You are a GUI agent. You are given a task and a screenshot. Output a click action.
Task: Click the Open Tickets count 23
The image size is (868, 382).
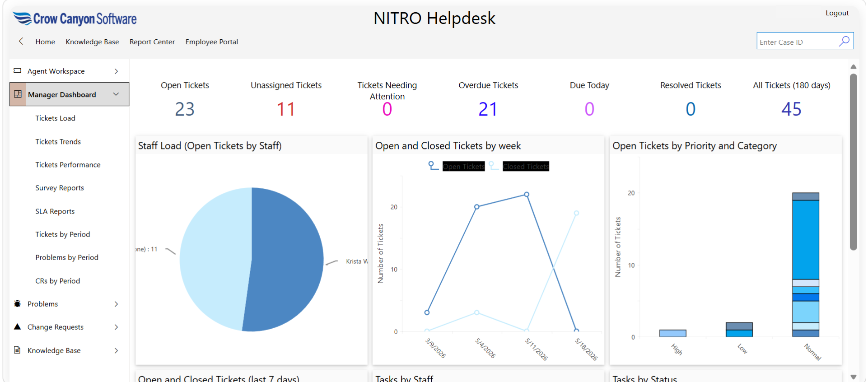tap(185, 109)
